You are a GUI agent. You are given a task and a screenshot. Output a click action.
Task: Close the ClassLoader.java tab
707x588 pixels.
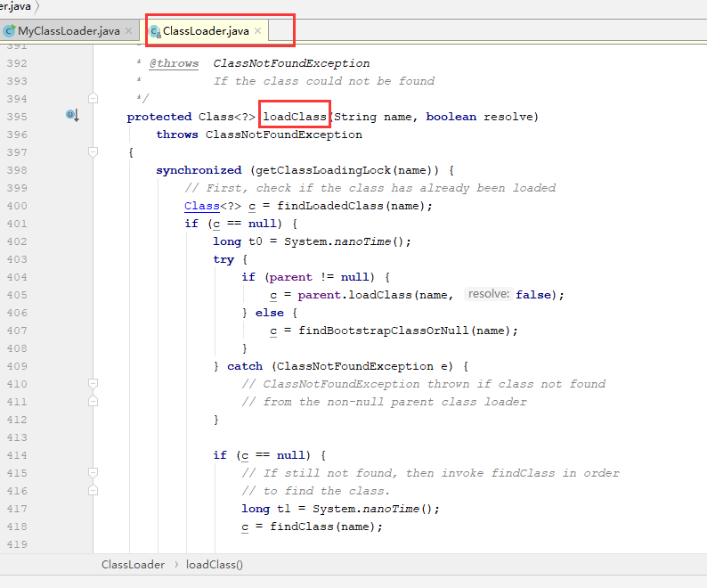point(257,30)
